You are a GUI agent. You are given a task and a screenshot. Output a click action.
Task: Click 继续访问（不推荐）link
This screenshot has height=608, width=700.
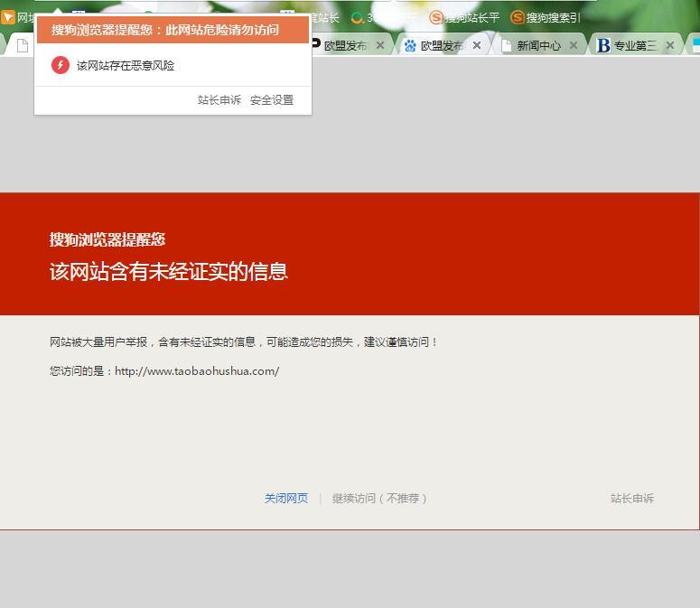coord(379,498)
